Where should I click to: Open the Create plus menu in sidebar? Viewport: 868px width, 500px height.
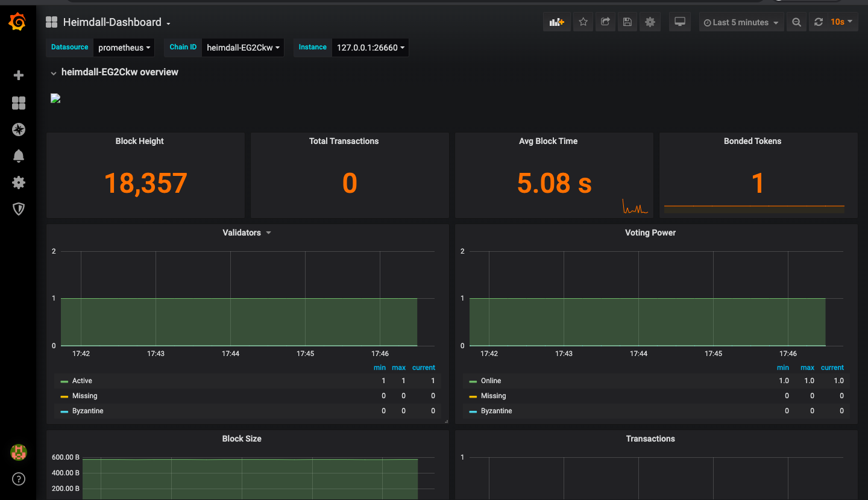[x=19, y=75]
